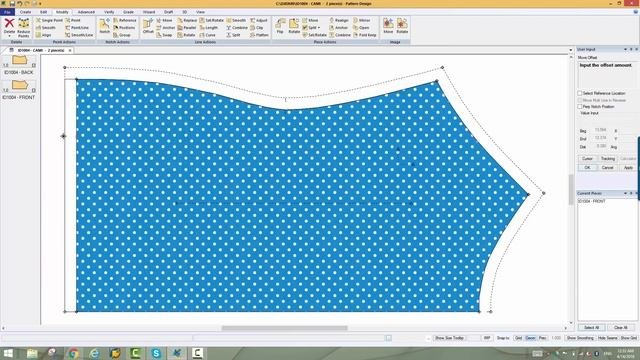Viewport: 640px width, 360px height.
Task: Toggle Grid snap in status bar
Action: (x=518, y=338)
